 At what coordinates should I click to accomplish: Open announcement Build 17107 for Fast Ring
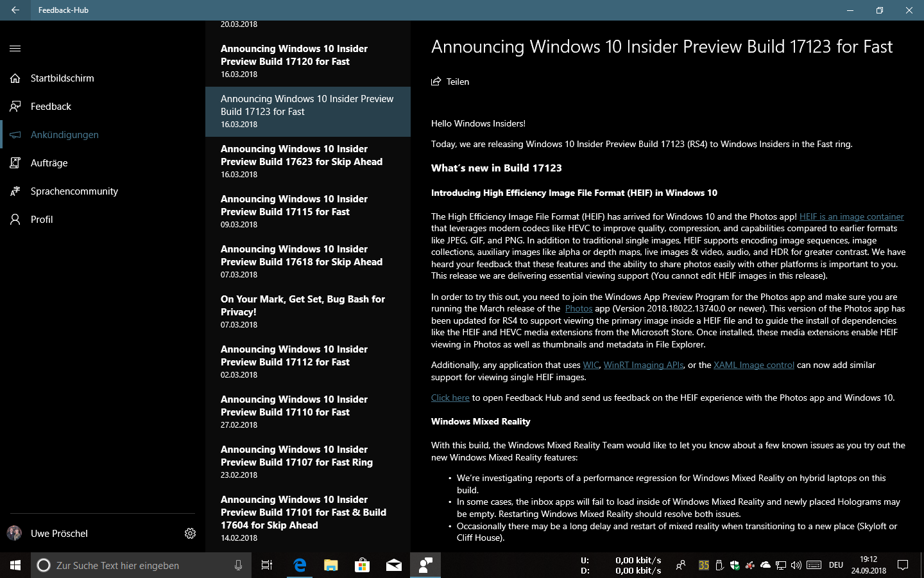click(x=308, y=462)
